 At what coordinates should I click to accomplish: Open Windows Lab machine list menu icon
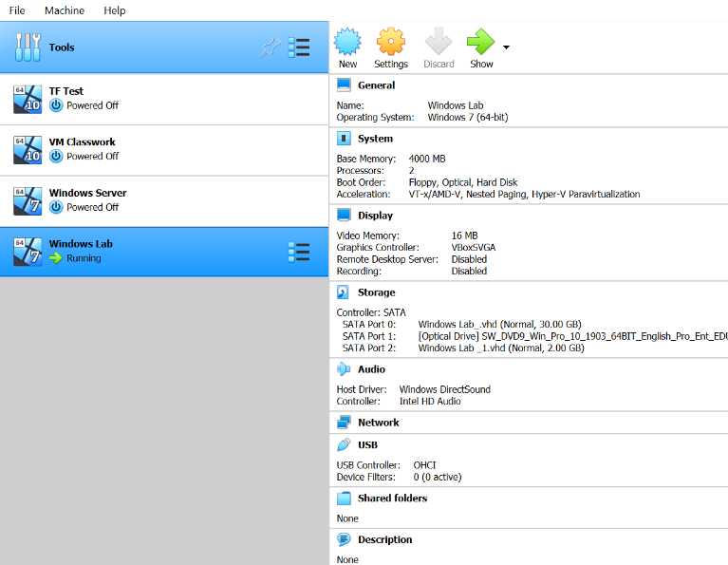299,253
